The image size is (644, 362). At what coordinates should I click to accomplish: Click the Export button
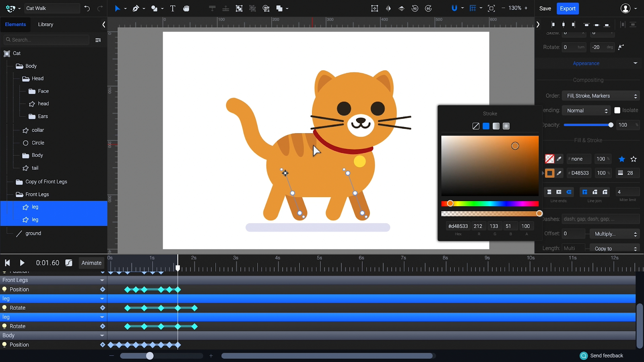pos(568,8)
